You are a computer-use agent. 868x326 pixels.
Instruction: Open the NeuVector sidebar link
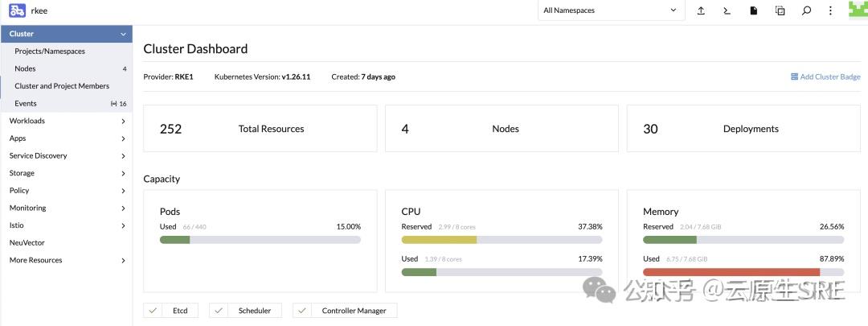(x=27, y=242)
